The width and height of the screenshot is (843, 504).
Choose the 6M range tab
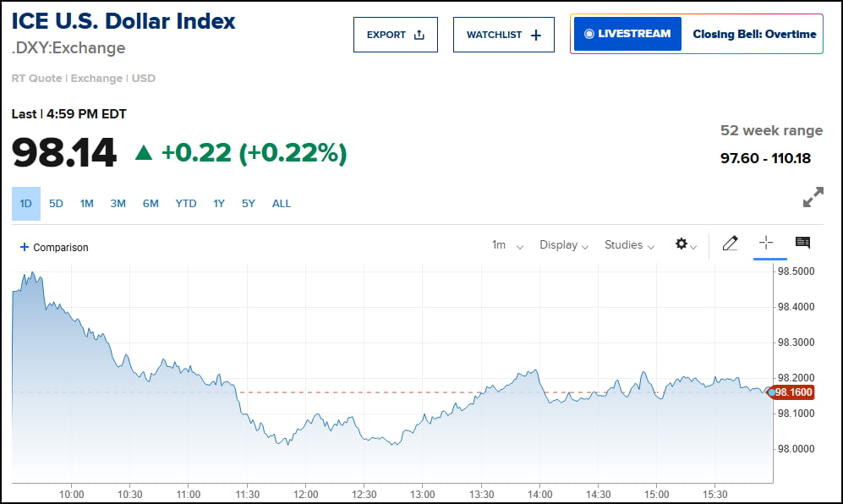[x=151, y=203]
